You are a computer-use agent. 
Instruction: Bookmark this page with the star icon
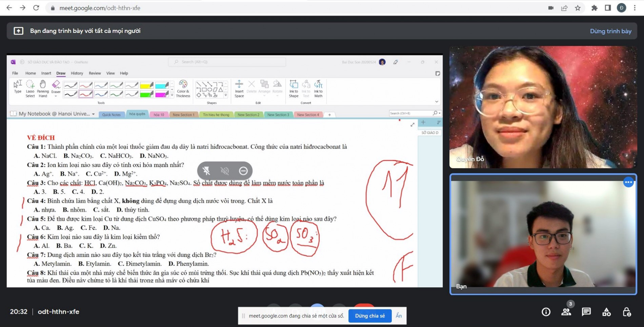[x=578, y=8]
